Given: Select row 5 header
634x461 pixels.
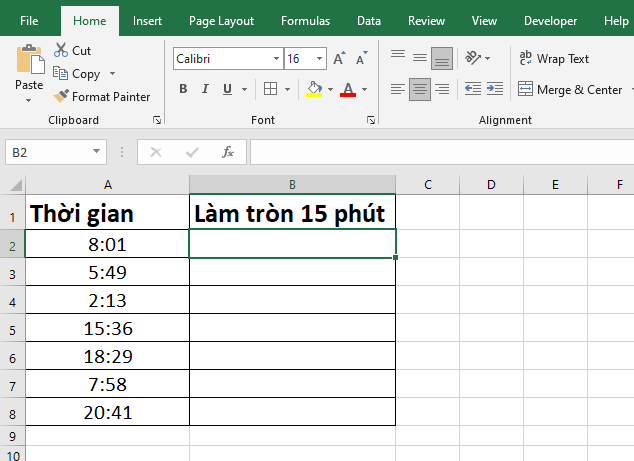Looking at the screenshot, I should point(13,330).
